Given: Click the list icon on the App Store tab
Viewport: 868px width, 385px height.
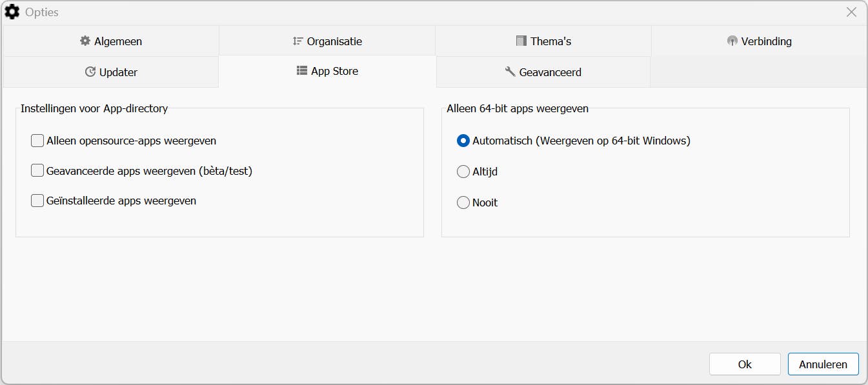Looking at the screenshot, I should point(301,71).
